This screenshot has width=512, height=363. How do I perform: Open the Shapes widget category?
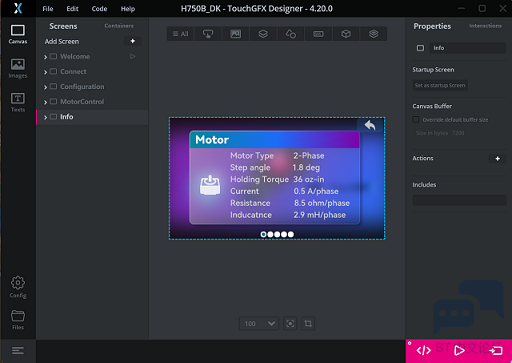point(291,34)
